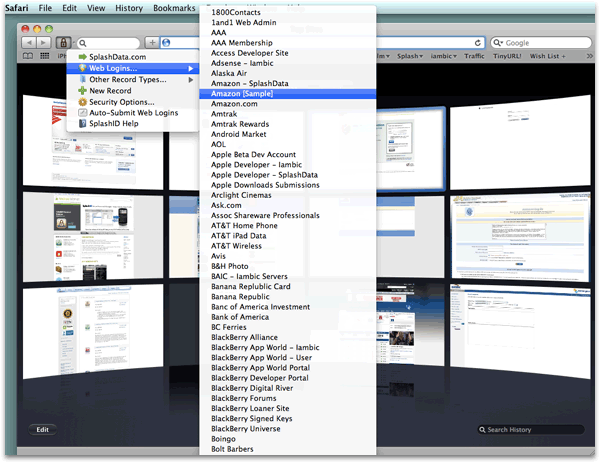The height and width of the screenshot is (463, 600).
Task: Expand the Other Record Types submenu arrow
Action: (191, 80)
